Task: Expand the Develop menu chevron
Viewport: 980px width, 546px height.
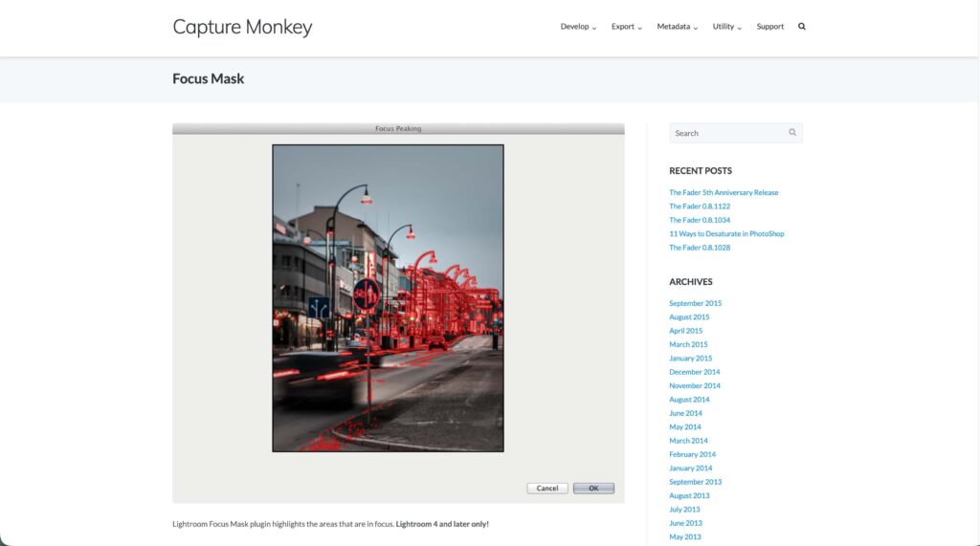Action: (593, 28)
